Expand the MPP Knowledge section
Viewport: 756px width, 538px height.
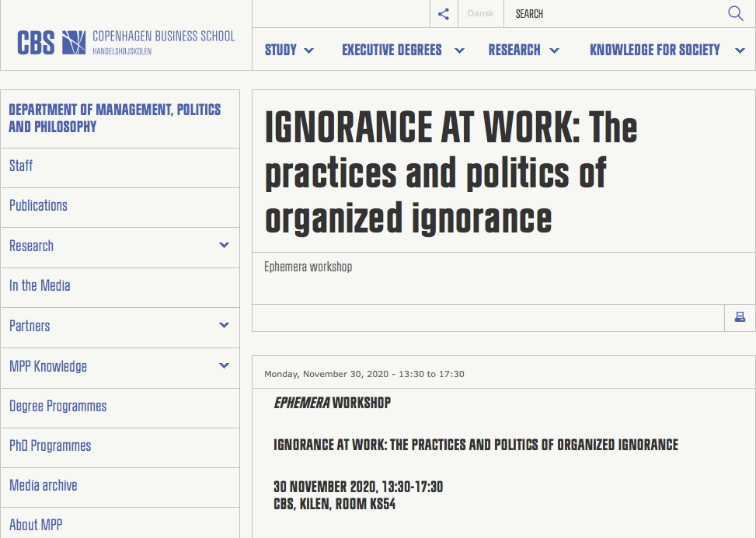coord(224,365)
